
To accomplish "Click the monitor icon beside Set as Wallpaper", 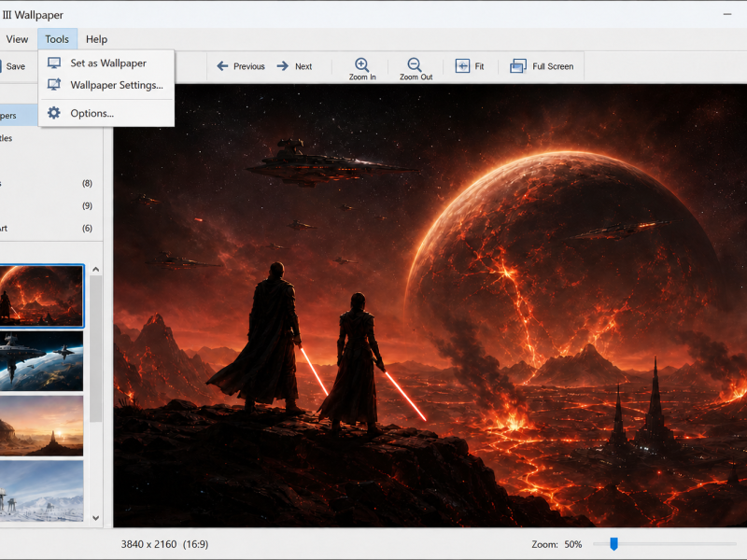I will click(x=54, y=63).
